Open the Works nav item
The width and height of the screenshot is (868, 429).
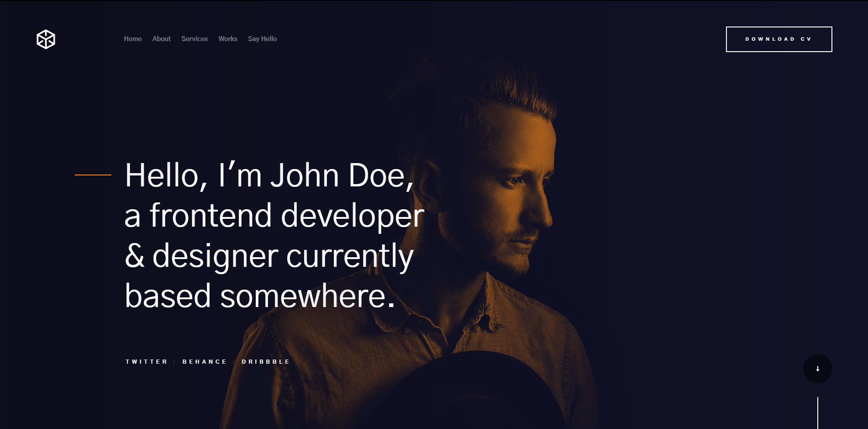point(228,39)
